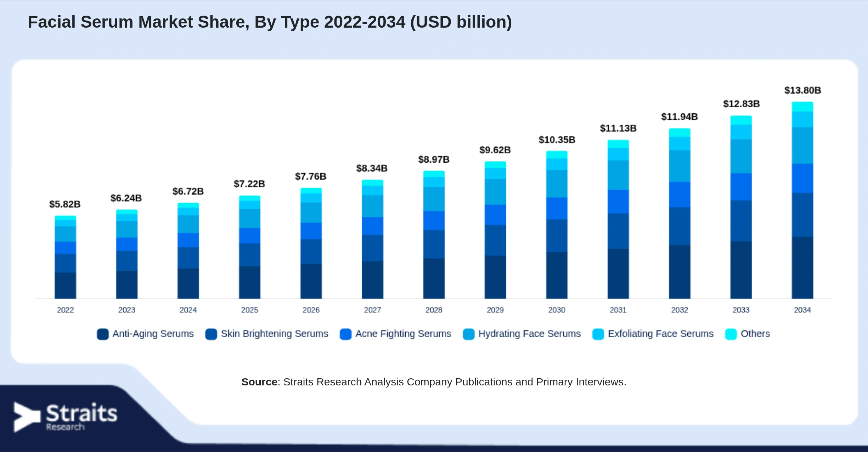Click the $7.22B total label
The width and height of the screenshot is (868, 452).
pos(249,184)
